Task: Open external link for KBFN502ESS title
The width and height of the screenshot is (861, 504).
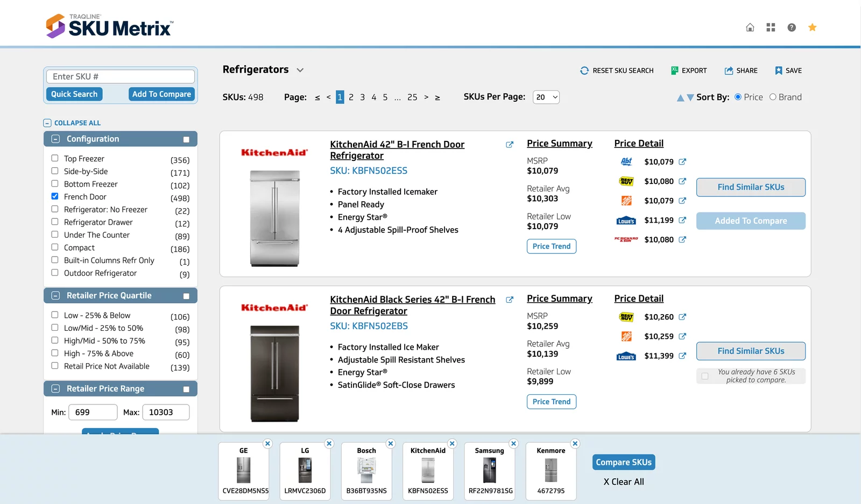Action: tap(510, 145)
